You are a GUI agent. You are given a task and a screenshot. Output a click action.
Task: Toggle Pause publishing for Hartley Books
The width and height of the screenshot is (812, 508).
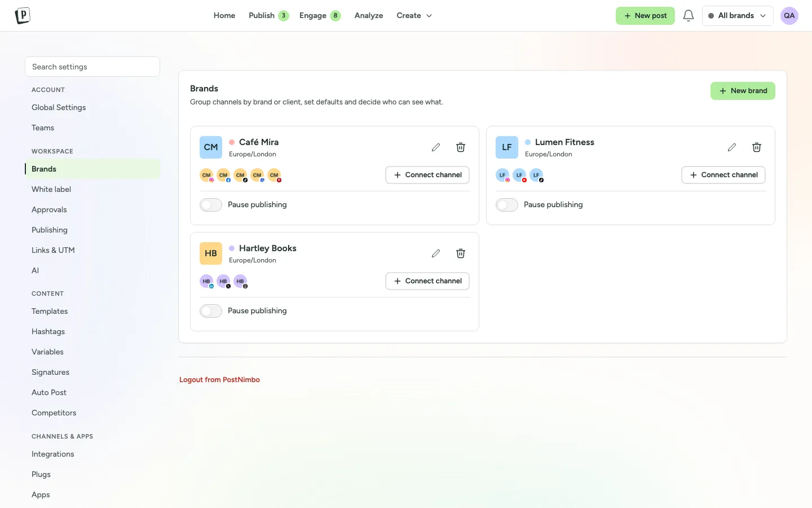coord(211,311)
